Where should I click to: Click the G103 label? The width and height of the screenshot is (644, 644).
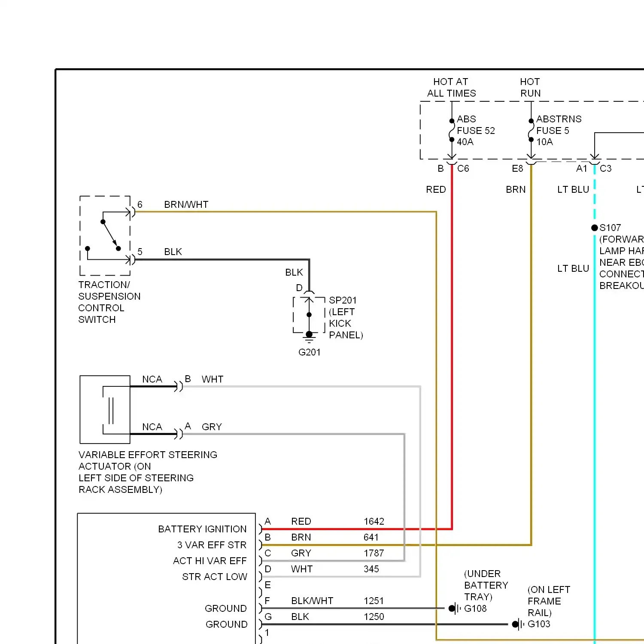click(x=539, y=624)
